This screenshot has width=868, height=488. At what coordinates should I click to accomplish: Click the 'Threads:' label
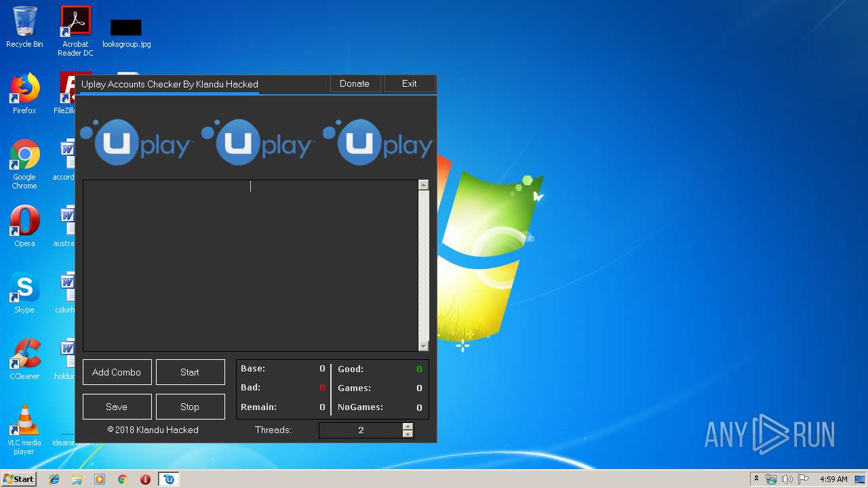coord(273,430)
